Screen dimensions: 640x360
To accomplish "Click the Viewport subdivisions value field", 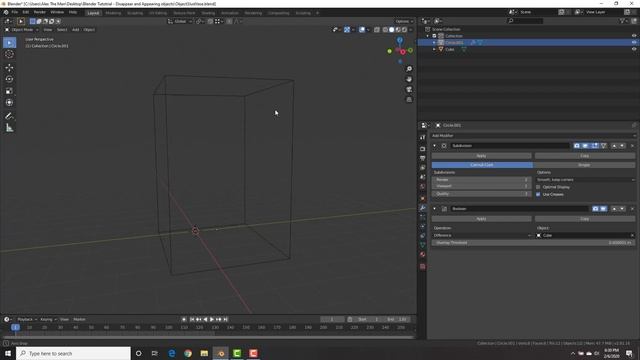I will tap(482, 186).
